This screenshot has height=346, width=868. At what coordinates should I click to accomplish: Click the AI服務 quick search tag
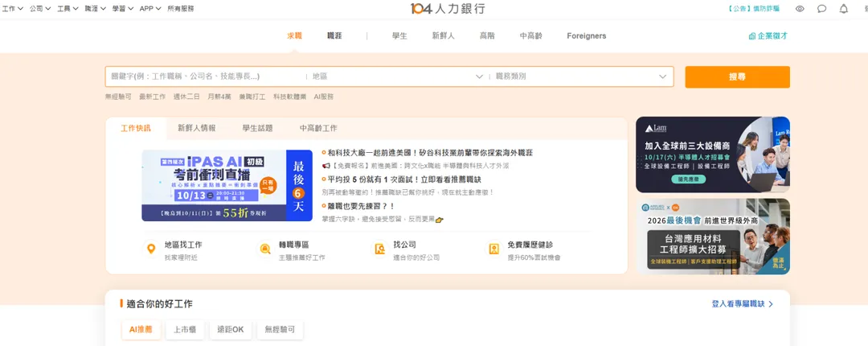click(x=324, y=97)
